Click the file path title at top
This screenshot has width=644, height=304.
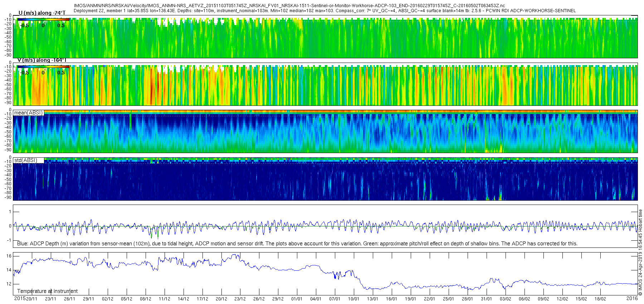click(289, 6)
